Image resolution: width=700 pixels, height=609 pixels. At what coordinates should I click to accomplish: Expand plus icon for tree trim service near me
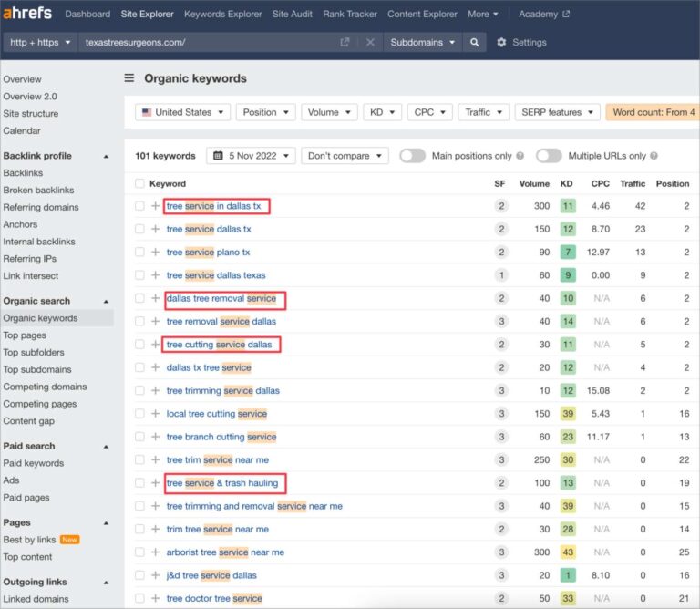click(x=155, y=459)
